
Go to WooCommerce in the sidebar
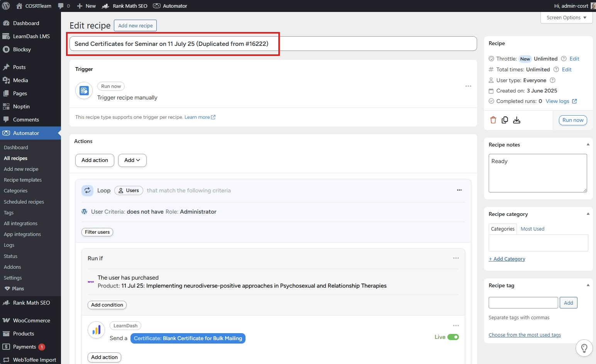[x=32, y=320]
